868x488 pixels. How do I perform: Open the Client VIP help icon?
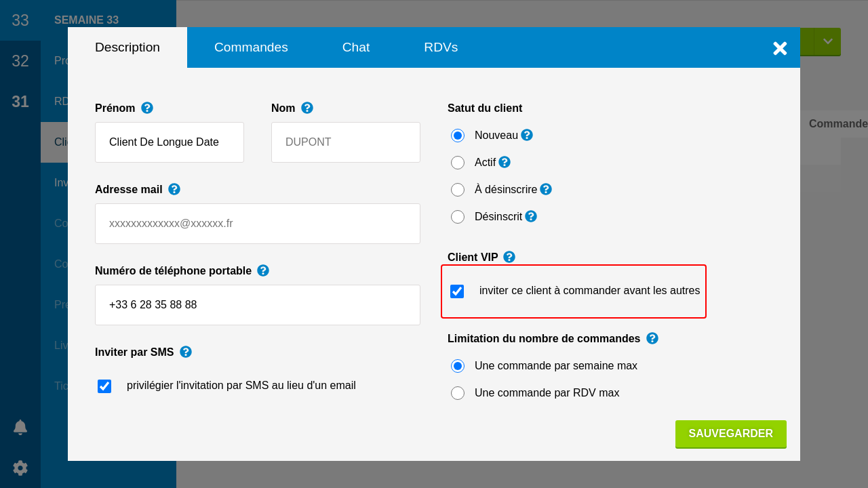pyautogui.click(x=509, y=257)
